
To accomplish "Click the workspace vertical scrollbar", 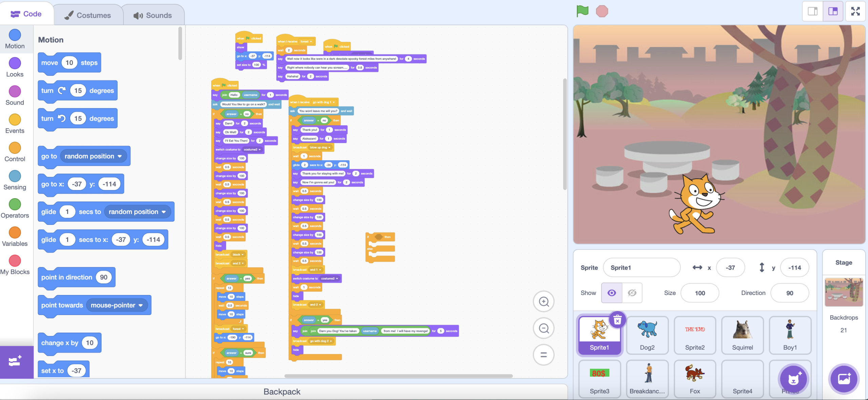I will point(565,134).
